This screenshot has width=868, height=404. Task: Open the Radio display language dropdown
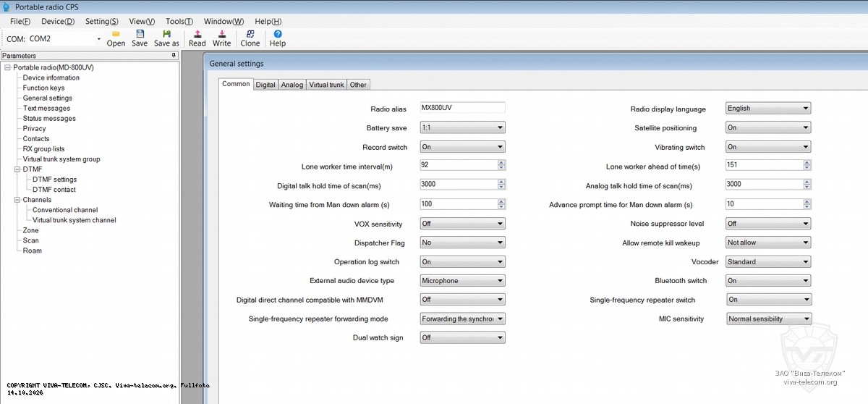point(768,109)
